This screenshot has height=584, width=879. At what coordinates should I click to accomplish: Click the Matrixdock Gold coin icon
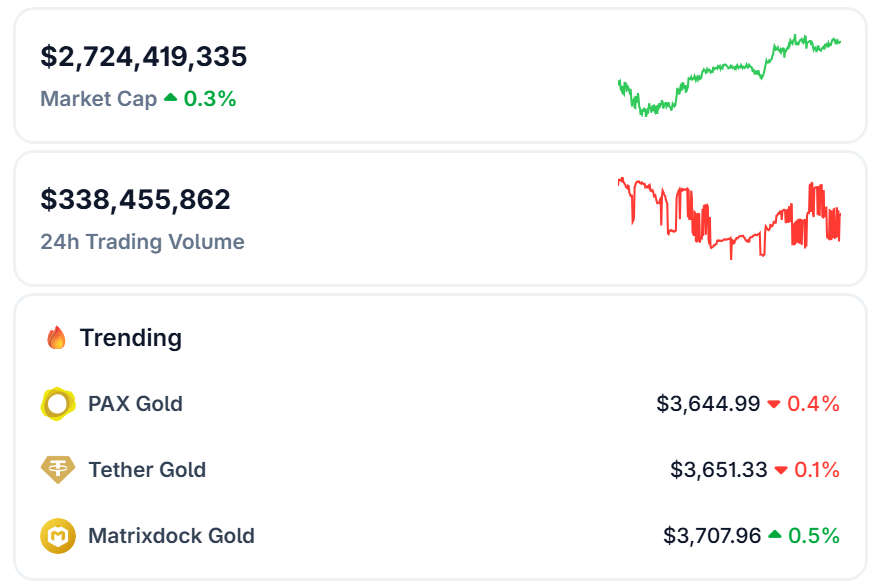point(57,536)
